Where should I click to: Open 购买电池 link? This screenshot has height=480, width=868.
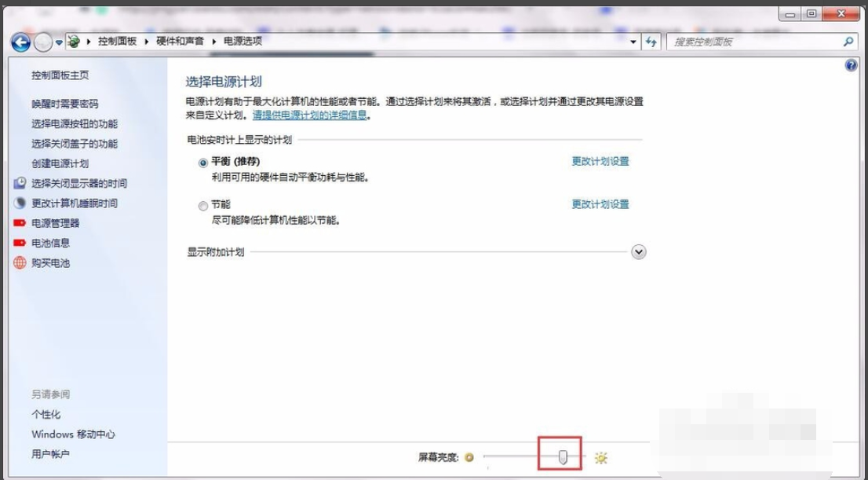click(51, 263)
